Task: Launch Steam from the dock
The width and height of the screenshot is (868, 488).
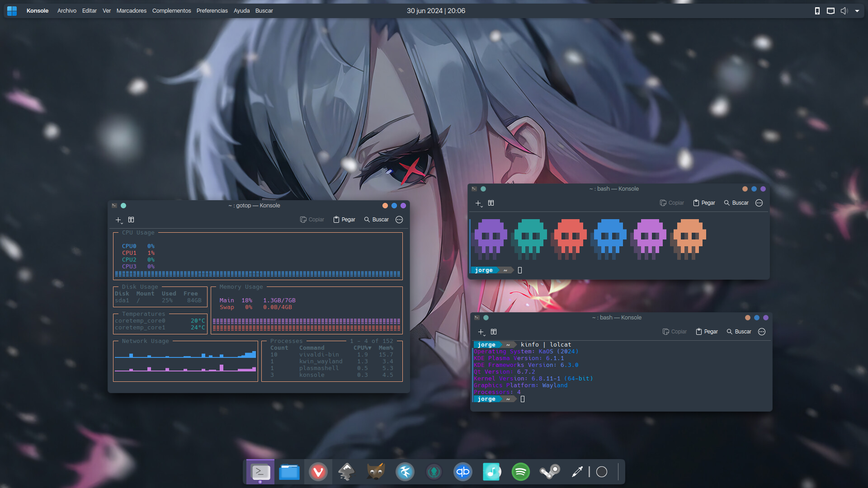Action: point(550,472)
